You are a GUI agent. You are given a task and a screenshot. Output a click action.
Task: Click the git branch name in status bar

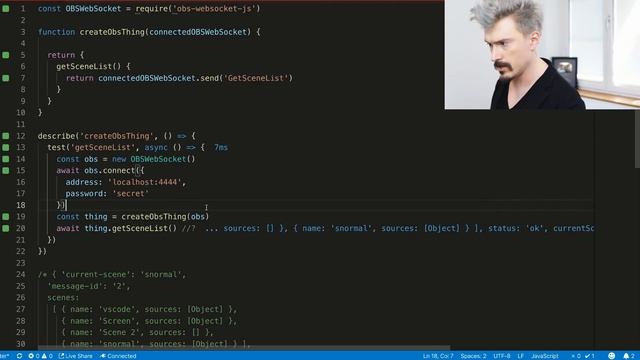[x=5, y=356]
